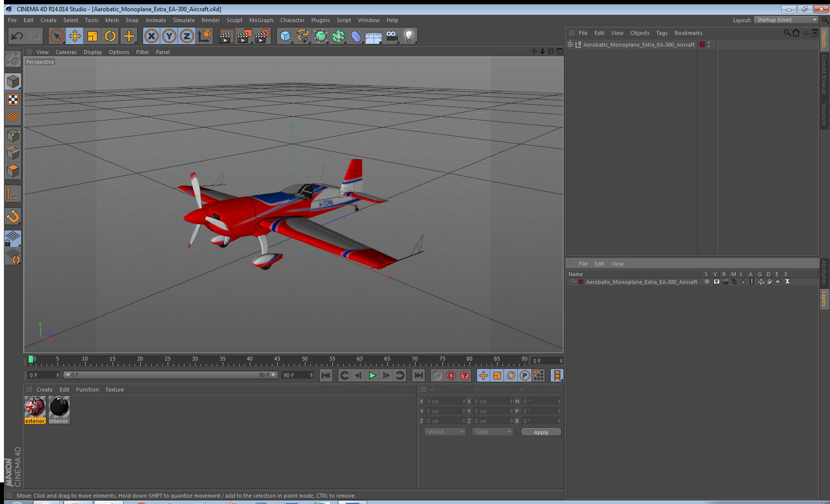Enable the Axis mode icon

pyautogui.click(x=13, y=194)
